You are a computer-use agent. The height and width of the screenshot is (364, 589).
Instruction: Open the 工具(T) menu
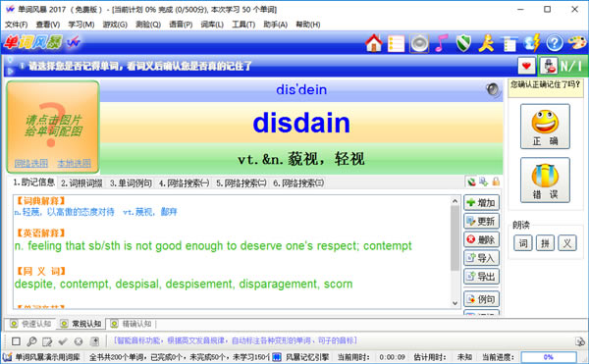[243, 25]
